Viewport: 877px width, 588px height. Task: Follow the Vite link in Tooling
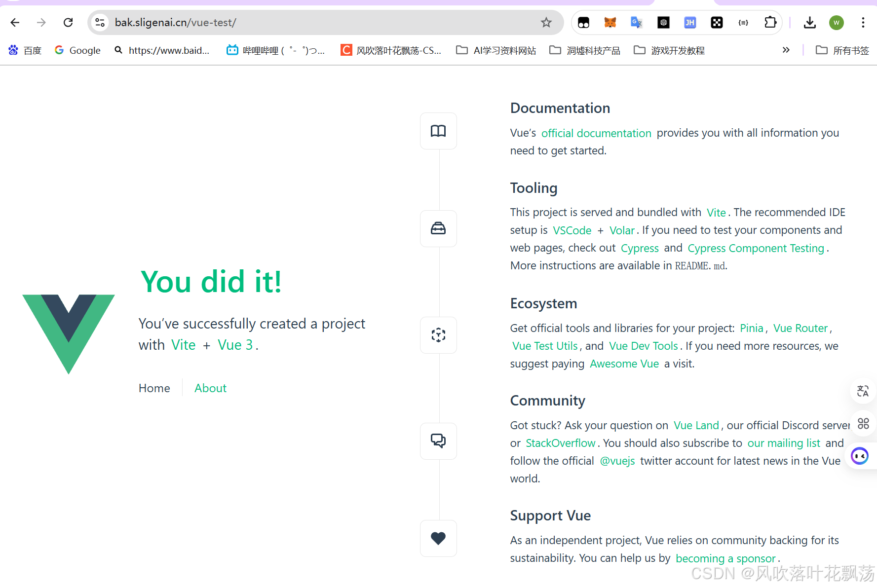pyautogui.click(x=716, y=213)
